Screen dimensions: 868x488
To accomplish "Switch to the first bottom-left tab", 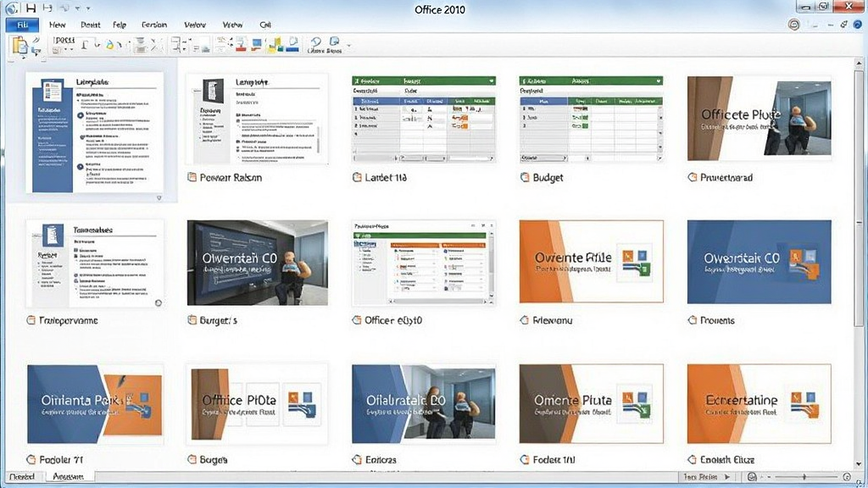I will [22, 476].
